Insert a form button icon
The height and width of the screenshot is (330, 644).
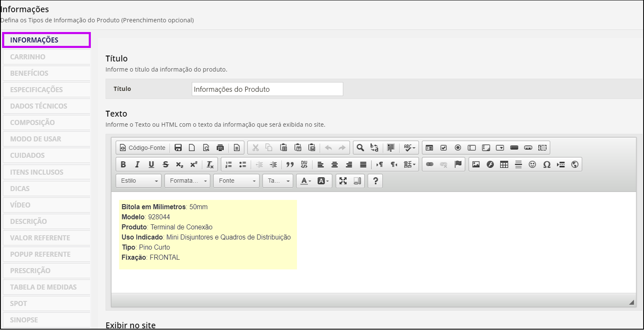click(514, 148)
